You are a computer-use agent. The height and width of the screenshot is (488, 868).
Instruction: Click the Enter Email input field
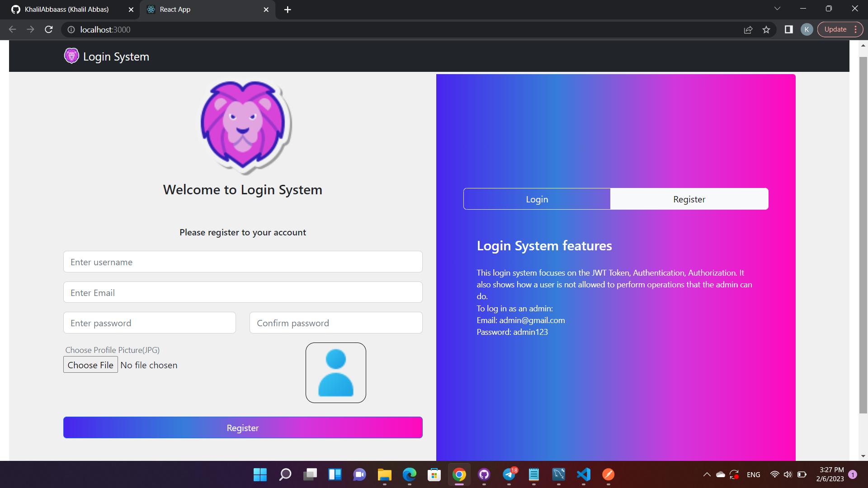click(243, 292)
